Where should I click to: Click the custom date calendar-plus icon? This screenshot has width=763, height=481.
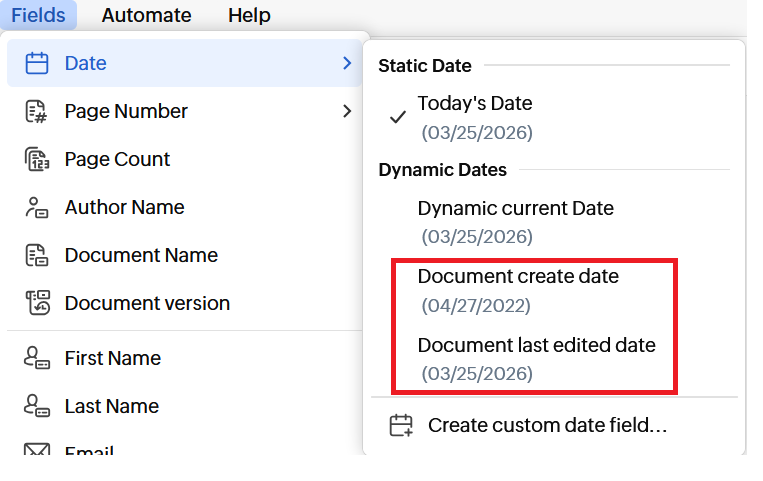(x=401, y=425)
